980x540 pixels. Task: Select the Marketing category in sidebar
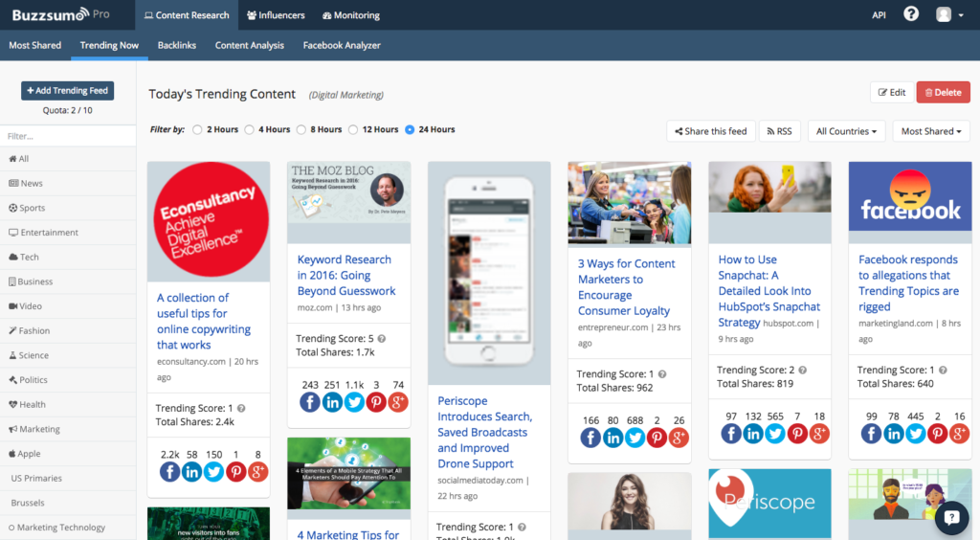point(68,429)
